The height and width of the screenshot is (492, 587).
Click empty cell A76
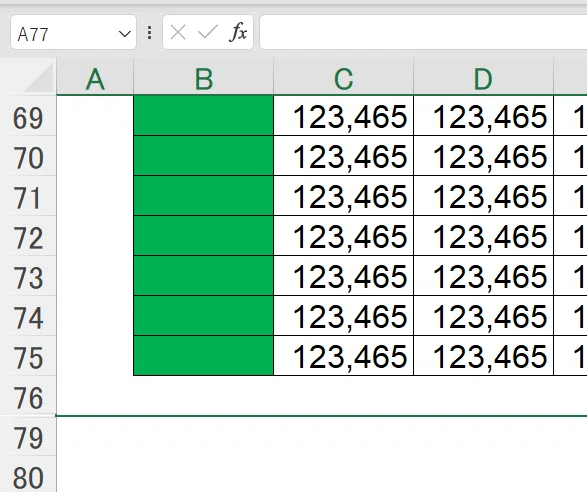(95, 395)
